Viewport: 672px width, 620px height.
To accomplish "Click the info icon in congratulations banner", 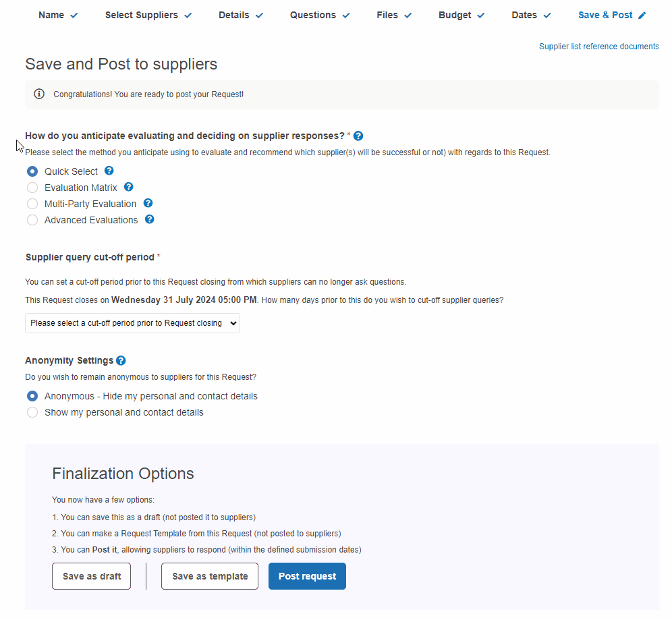I will coord(39,94).
